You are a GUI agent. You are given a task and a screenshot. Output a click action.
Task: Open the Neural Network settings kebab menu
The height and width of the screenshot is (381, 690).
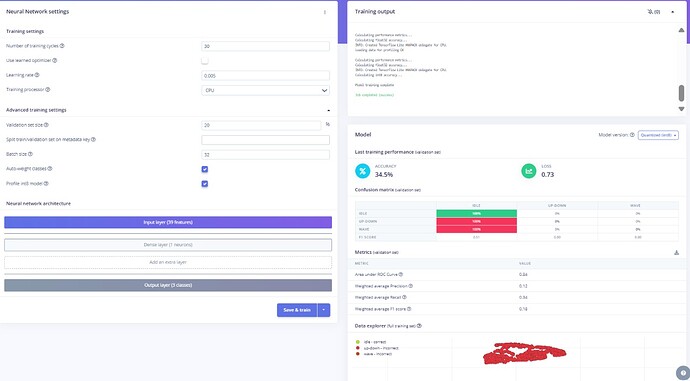tap(325, 12)
